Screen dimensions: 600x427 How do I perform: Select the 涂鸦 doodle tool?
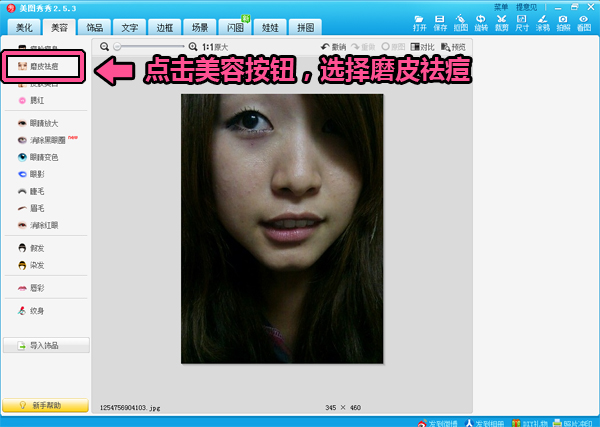[543, 23]
